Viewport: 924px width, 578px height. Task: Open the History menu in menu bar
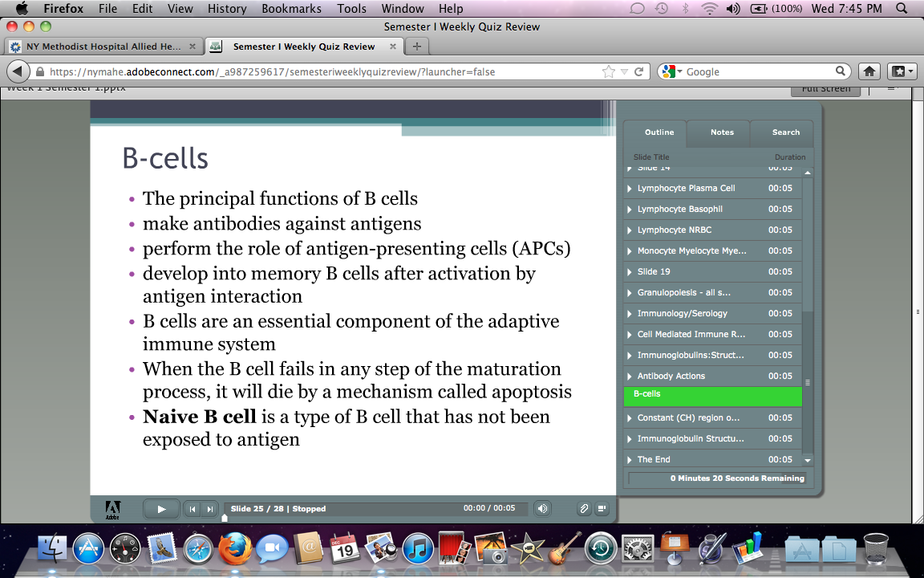pos(227,9)
